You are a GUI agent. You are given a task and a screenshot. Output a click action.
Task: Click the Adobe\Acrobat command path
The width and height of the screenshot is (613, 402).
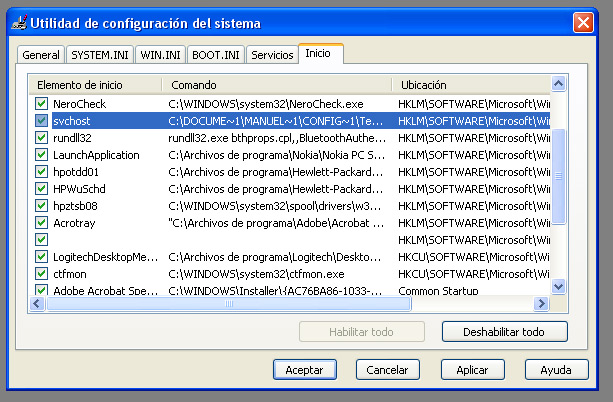point(276,223)
